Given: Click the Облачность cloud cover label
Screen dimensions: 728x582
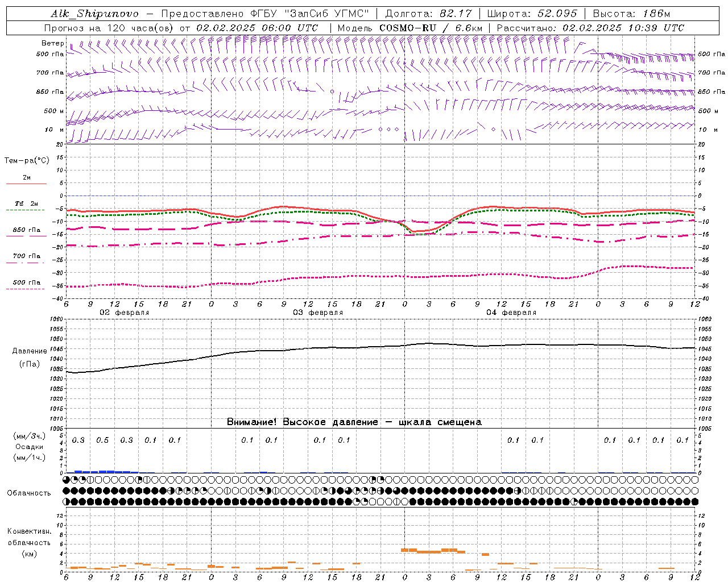Looking at the screenshot, I should pos(29,493).
